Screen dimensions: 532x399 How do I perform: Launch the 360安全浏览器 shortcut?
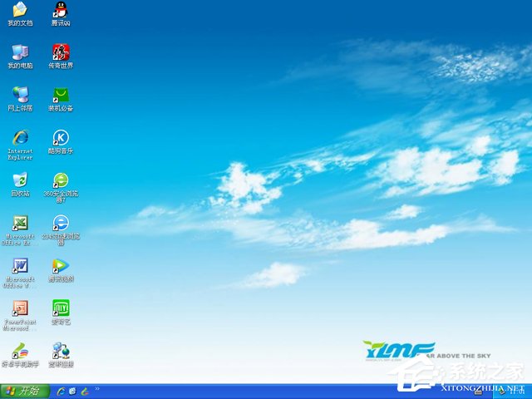61,180
